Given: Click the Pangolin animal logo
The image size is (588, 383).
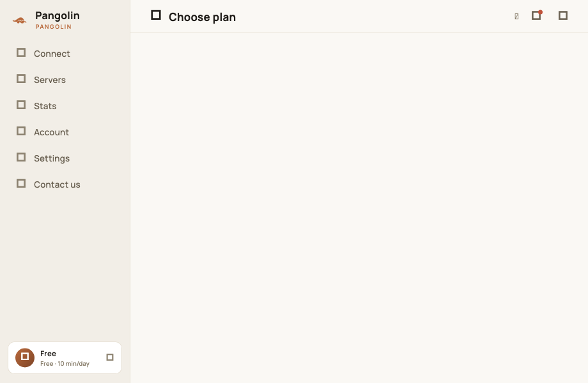Looking at the screenshot, I should (x=20, y=20).
